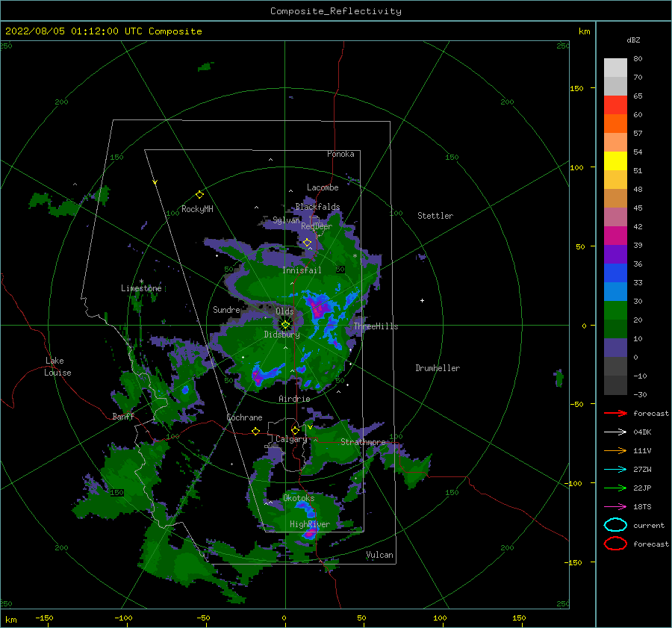Click the cyan 'current' ellipse legend icon
672x628 pixels.
point(615,525)
